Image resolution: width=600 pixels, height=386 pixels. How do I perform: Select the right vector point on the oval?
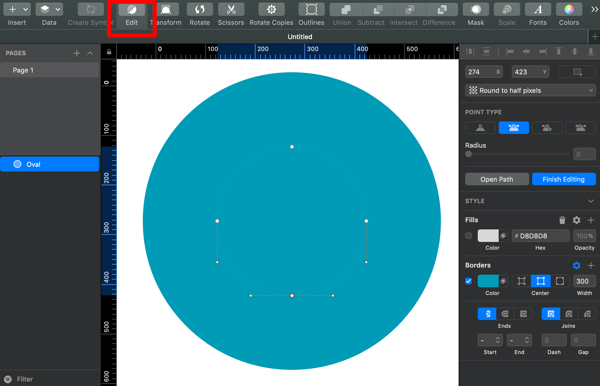(366, 221)
